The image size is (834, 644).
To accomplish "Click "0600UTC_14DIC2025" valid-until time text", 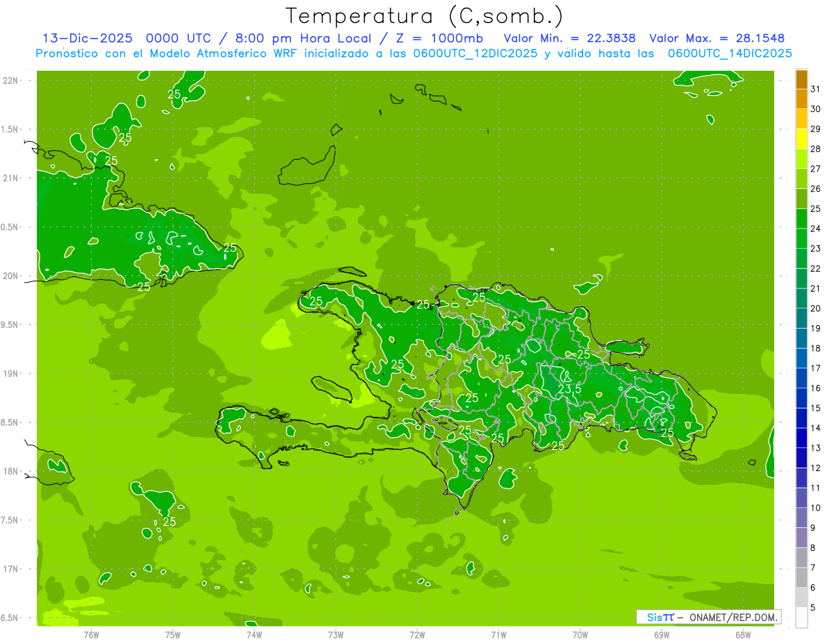I will pos(730,53).
